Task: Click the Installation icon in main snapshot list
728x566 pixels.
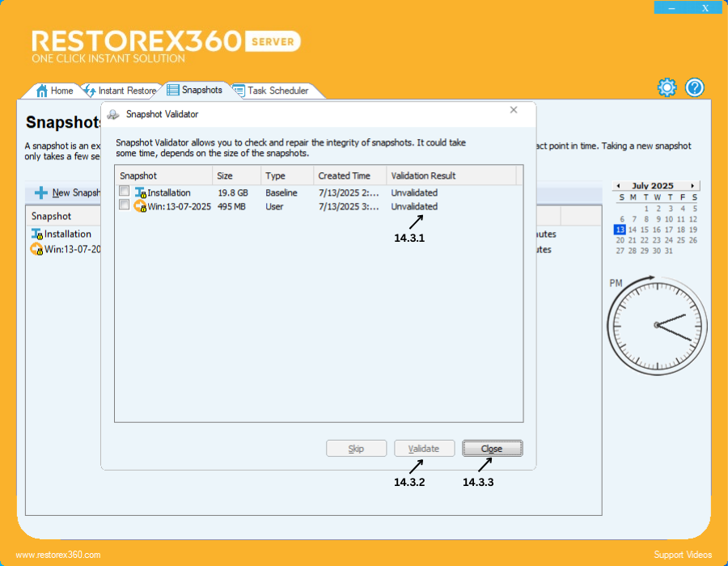Action: pos(36,234)
